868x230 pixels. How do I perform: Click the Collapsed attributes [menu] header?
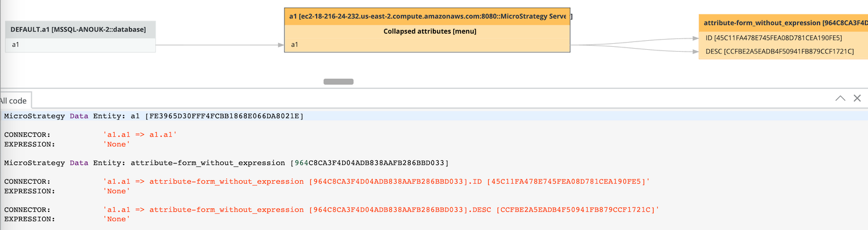point(430,31)
